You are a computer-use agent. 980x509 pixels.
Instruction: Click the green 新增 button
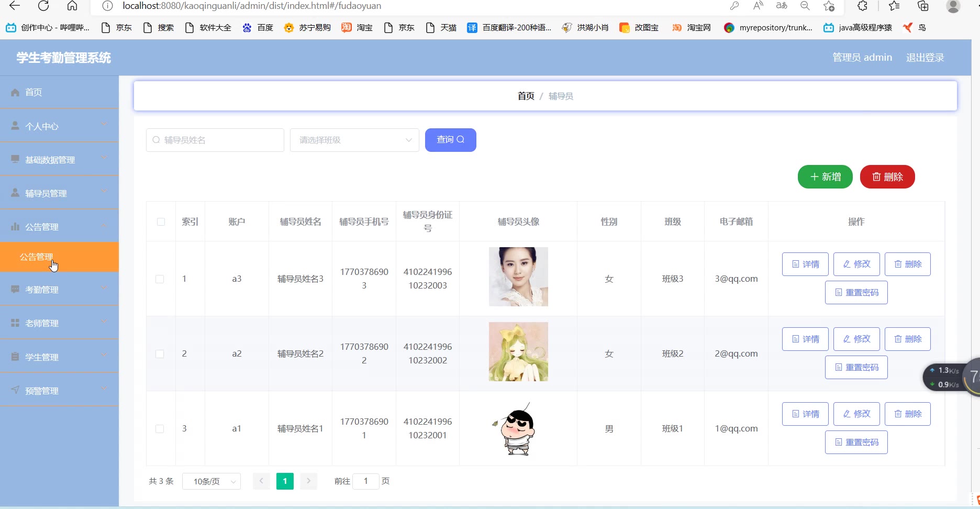[825, 177]
